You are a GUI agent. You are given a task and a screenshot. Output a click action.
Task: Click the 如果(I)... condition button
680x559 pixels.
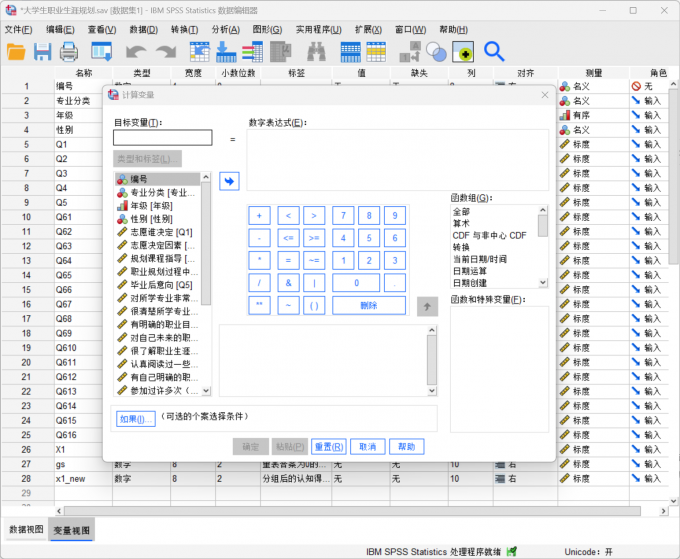[x=136, y=419]
